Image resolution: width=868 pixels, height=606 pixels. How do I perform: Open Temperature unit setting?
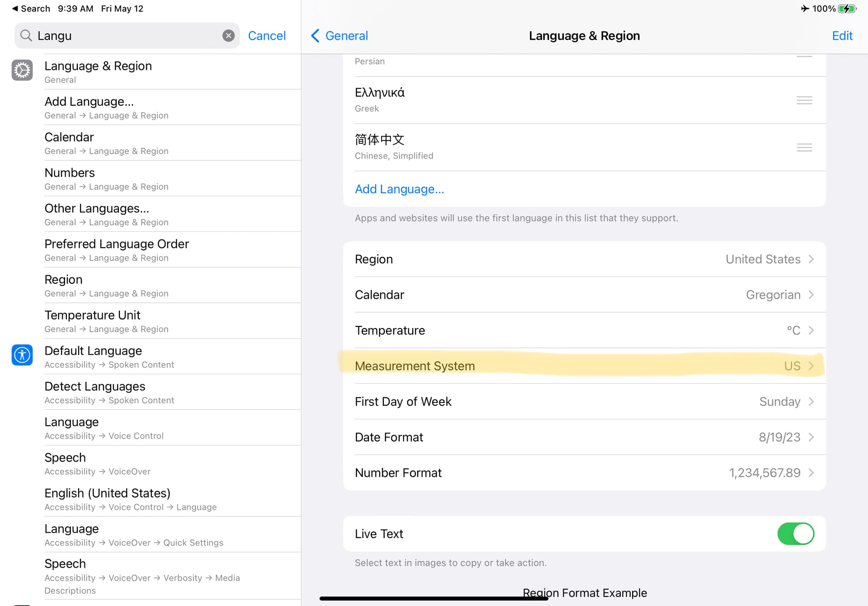click(x=584, y=330)
